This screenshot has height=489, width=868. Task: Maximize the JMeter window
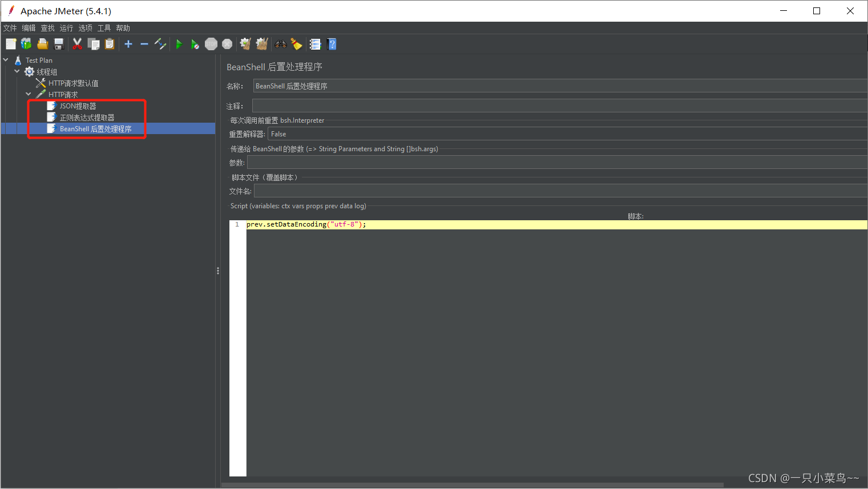817,11
